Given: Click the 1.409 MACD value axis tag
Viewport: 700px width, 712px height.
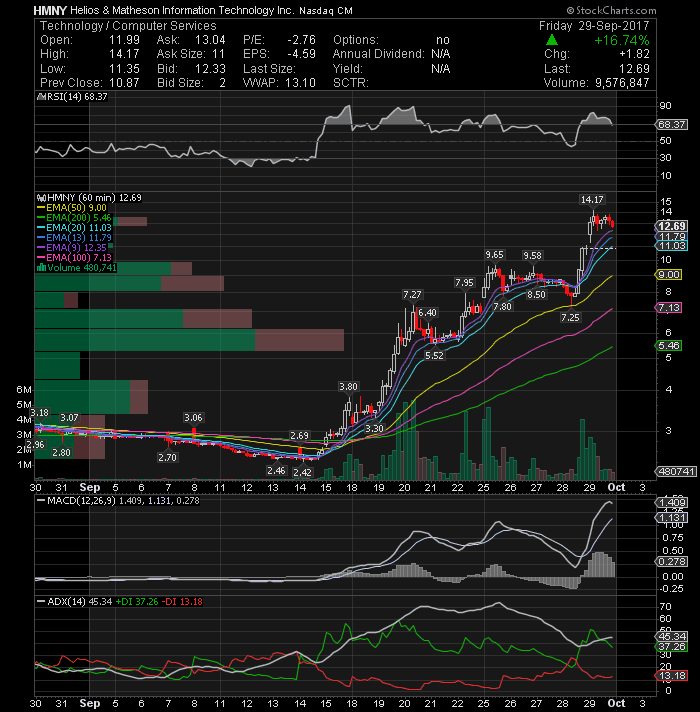Looking at the screenshot, I should (x=671, y=503).
